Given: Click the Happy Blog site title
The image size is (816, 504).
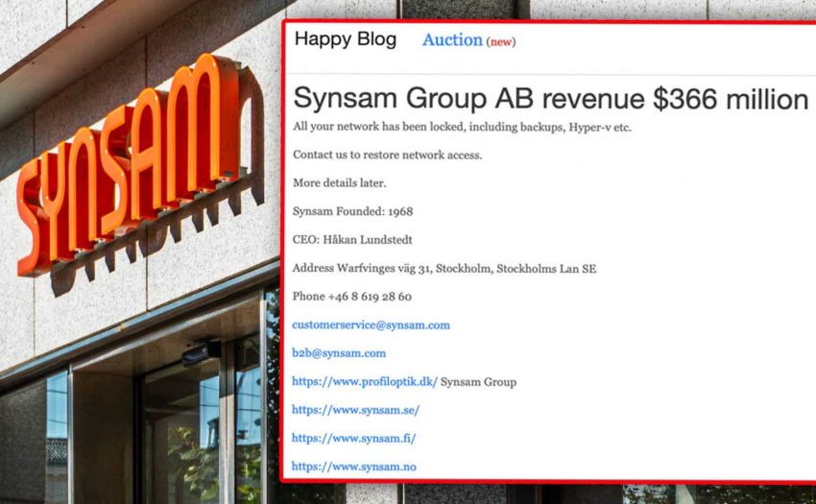Looking at the screenshot, I should (345, 40).
